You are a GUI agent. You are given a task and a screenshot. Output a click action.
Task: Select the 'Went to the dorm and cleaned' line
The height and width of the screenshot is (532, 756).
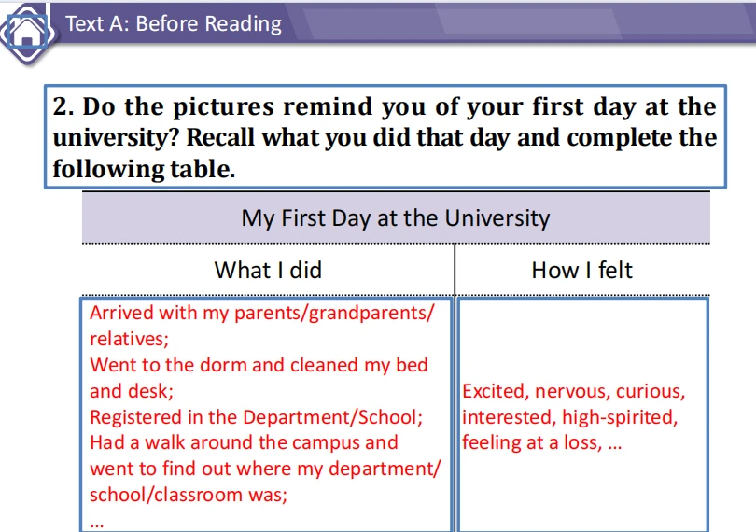pos(259,365)
